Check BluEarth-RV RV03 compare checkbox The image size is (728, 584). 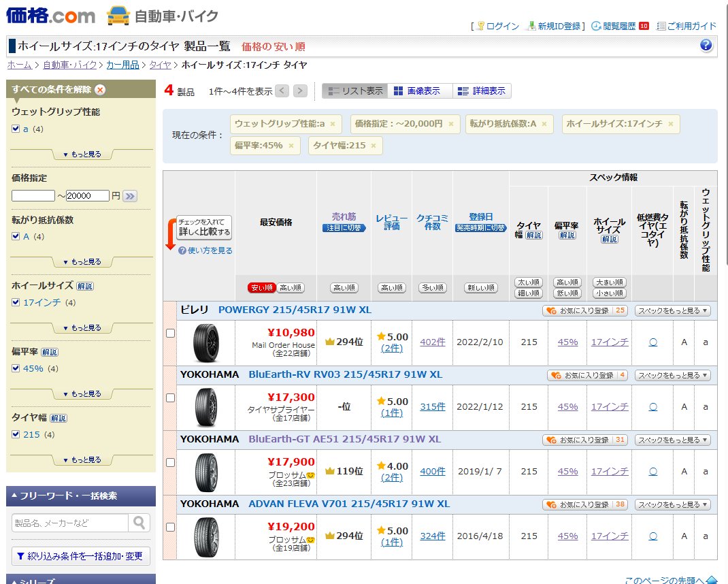click(170, 398)
